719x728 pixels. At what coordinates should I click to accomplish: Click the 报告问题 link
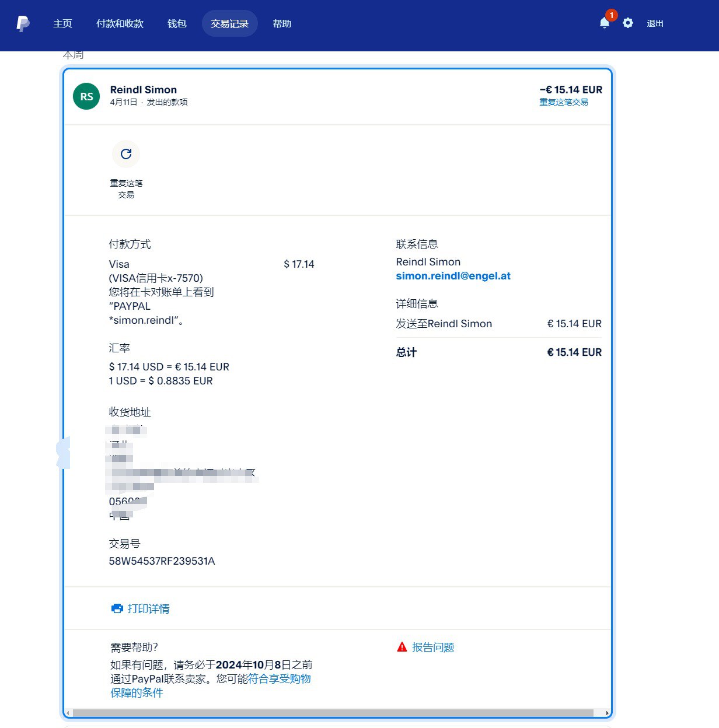coord(433,647)
